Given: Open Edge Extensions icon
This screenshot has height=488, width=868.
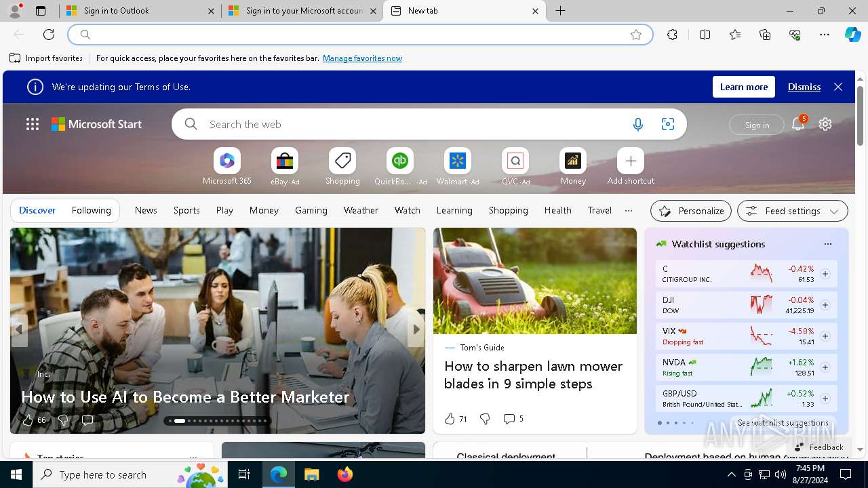Looking at the screenshot, I should click(672, 35).
